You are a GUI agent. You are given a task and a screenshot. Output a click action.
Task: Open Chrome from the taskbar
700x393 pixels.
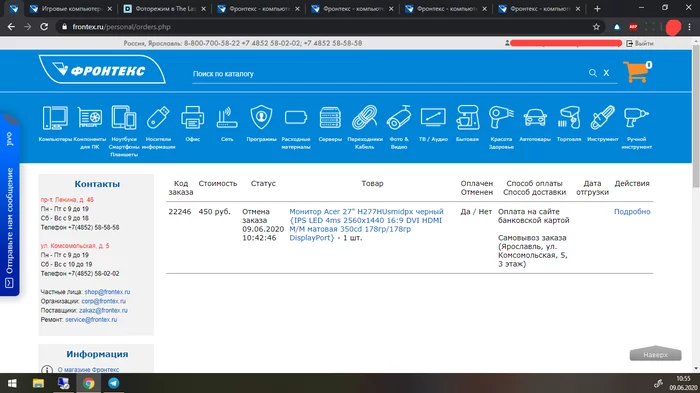[88, 383]
